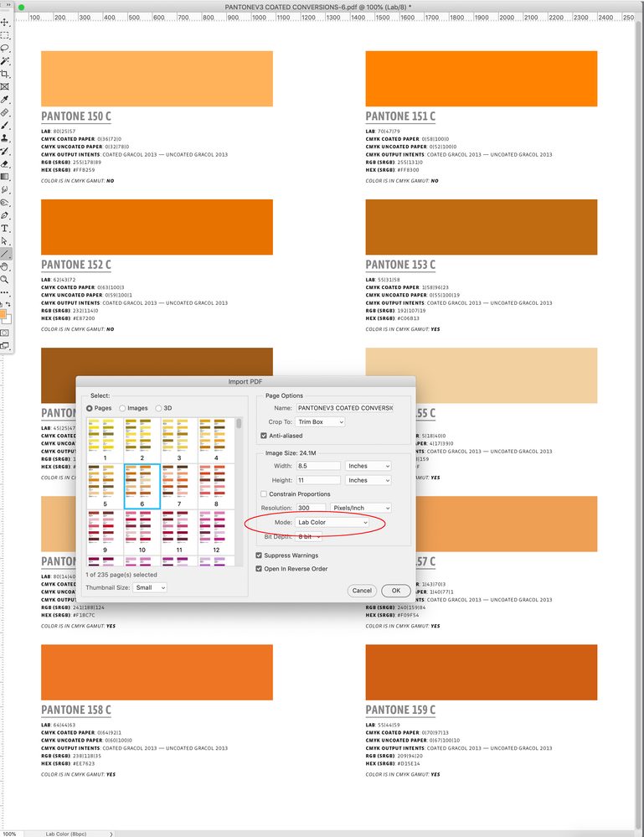This screenshot has width=644, height=837.
Task: Open the Bit Depth dropdown
Action: pos(308,536)
